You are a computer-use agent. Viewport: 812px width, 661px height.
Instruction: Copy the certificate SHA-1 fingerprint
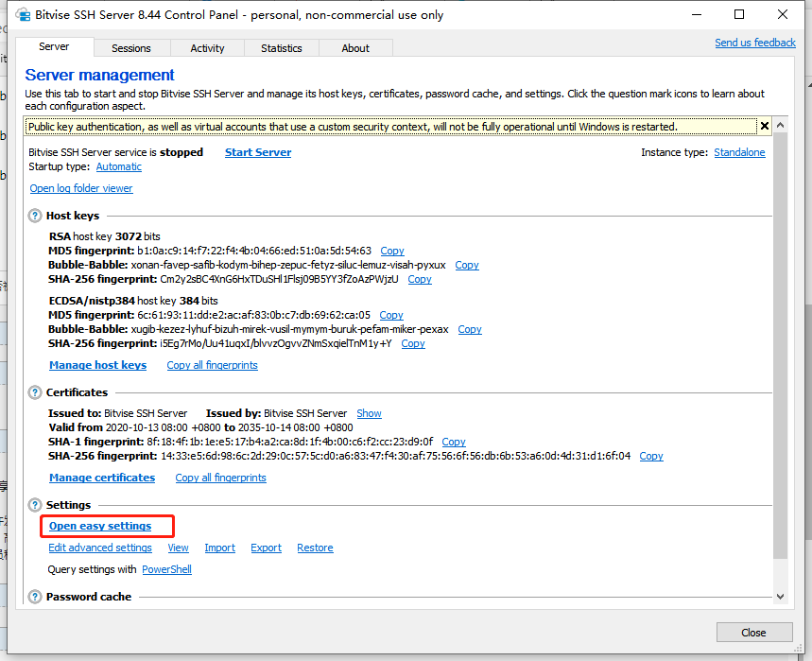click(x=454, y=442)
